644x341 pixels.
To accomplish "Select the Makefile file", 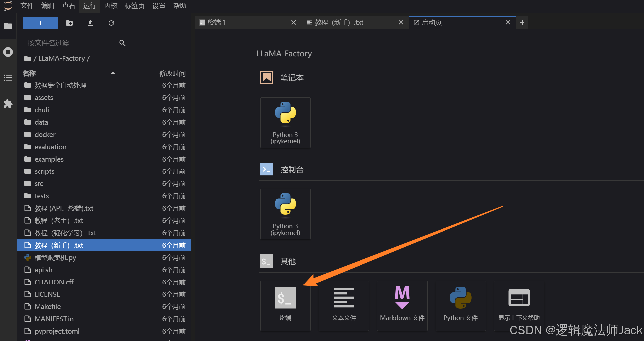I will point(104,307).
